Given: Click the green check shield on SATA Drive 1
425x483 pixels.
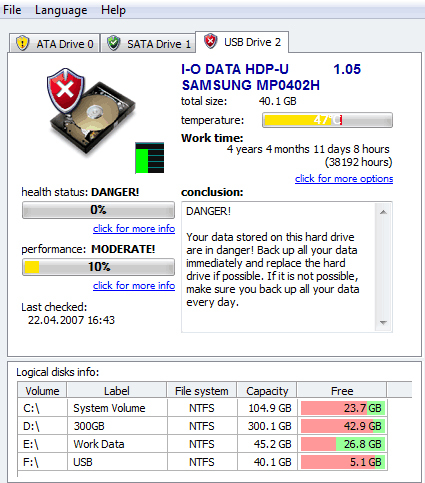Looking at the screenshot, I should (114, 43).
